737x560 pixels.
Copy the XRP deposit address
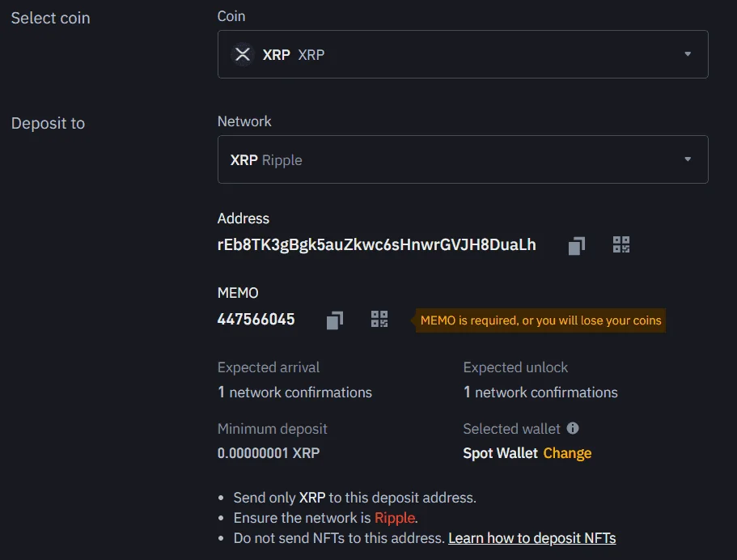pos(576,245)
